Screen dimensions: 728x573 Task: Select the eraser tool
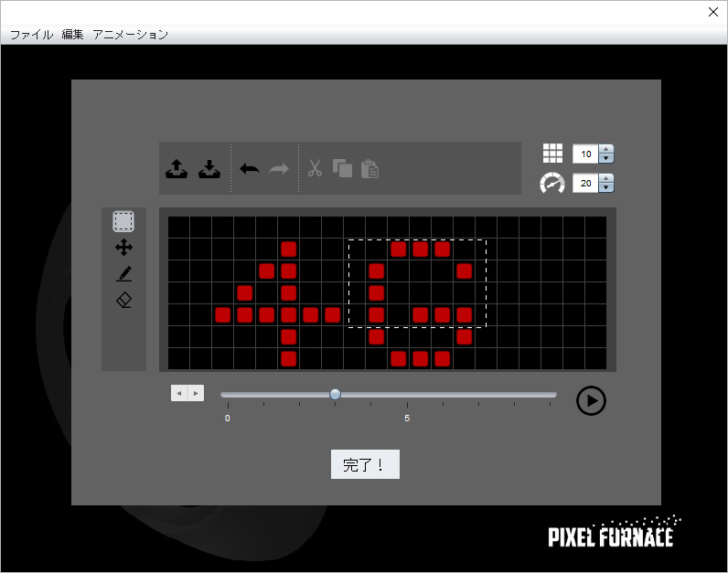point(123,300)
